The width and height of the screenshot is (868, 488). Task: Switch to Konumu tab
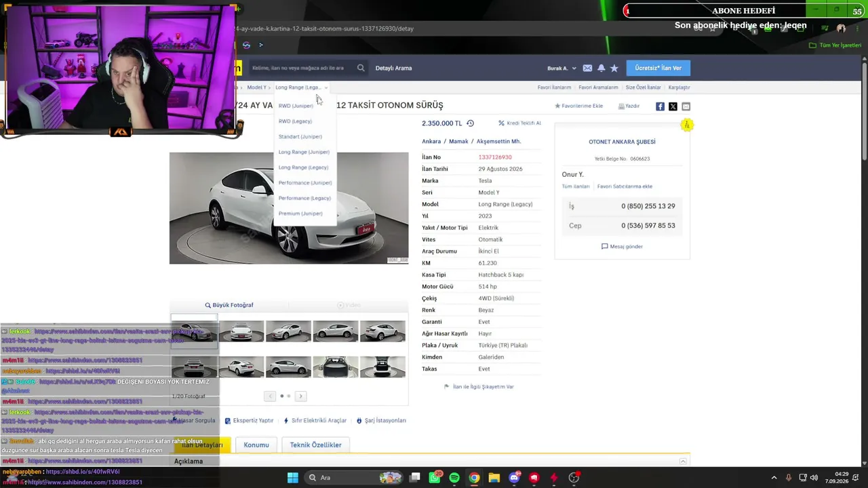[256, 445]
